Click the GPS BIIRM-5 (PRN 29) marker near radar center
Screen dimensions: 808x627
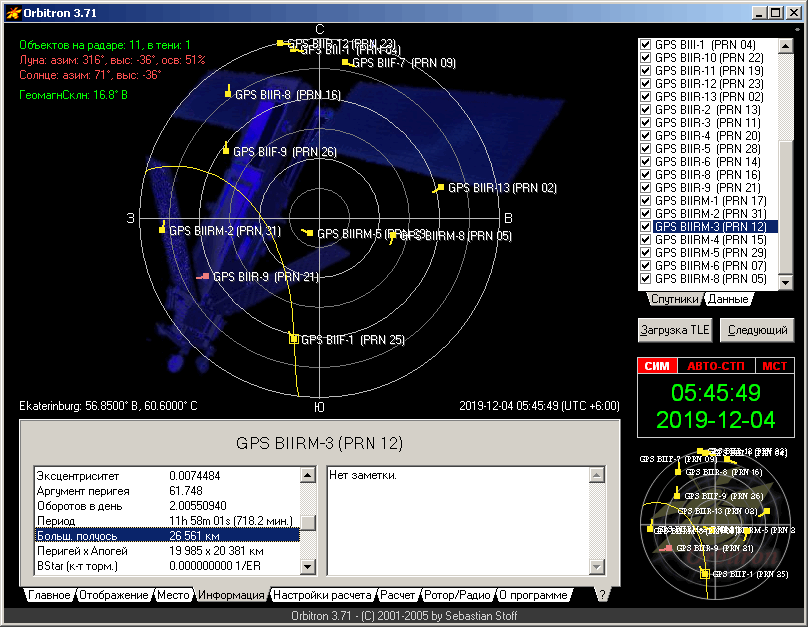(x=309, y=233)
